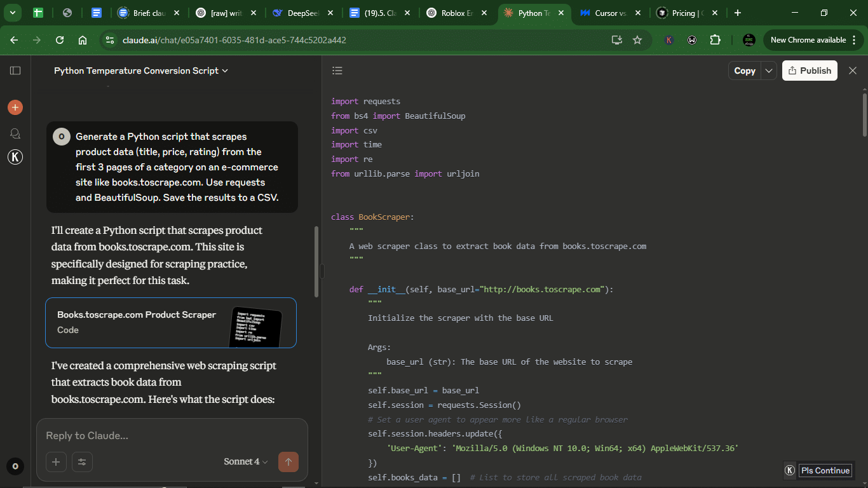This screenshot has width=868, height=488.
Task: Switch to the globe pinned tab
Action: click(67, 13)
